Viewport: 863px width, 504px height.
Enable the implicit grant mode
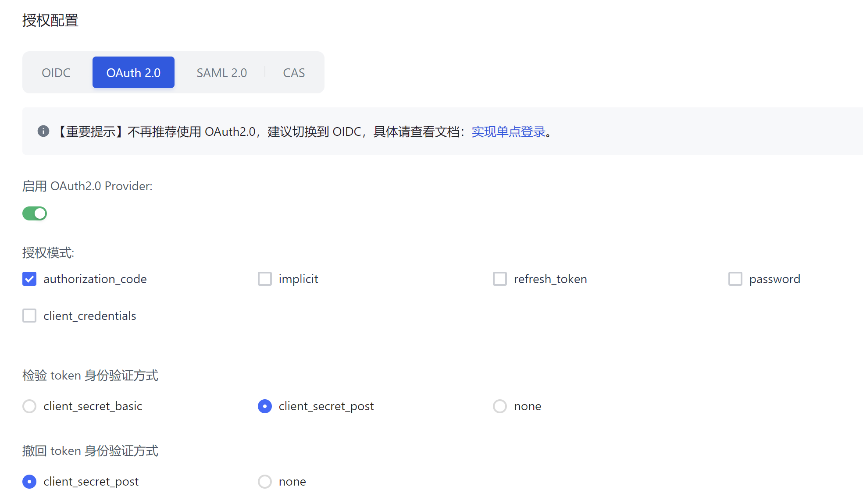(x=265, y=279)
